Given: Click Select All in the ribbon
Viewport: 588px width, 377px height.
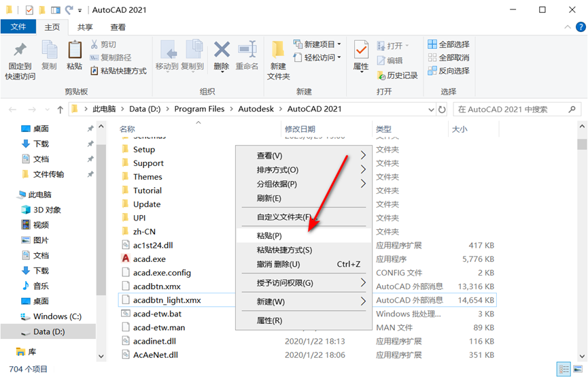Looking at the screenshot, I should tap(449, 44).
